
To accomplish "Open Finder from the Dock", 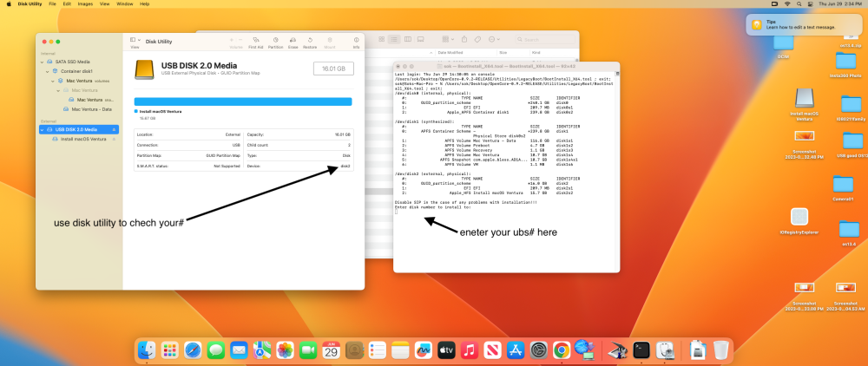I will [x=147, y=350].
